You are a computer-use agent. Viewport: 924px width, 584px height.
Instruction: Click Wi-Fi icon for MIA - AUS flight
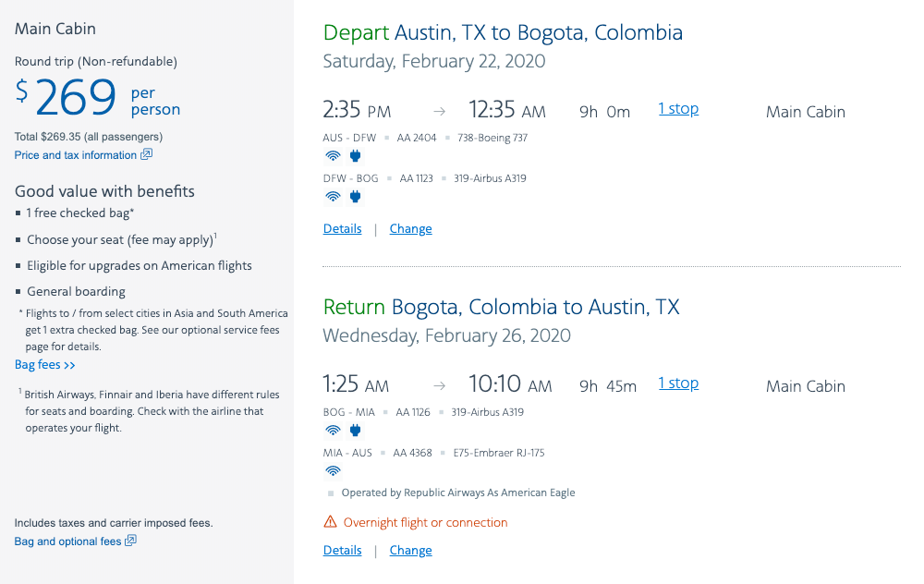tap(333, 471)
